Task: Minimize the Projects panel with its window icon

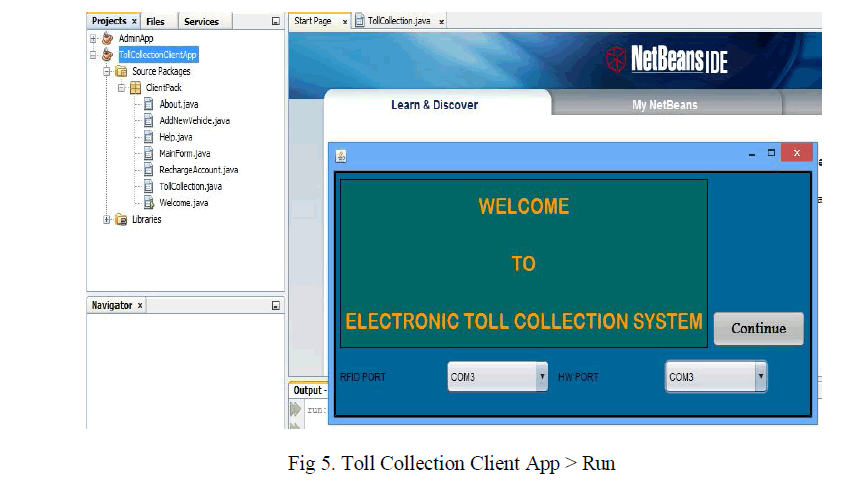Action: (x=276, y=21)
